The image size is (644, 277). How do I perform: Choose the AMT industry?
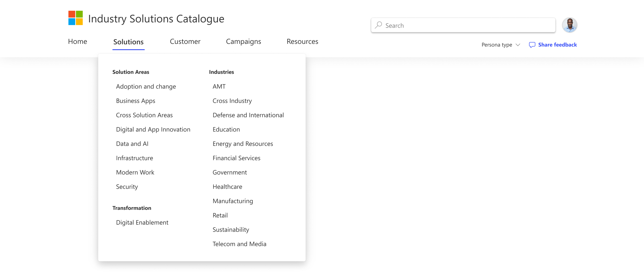(219, 87)
